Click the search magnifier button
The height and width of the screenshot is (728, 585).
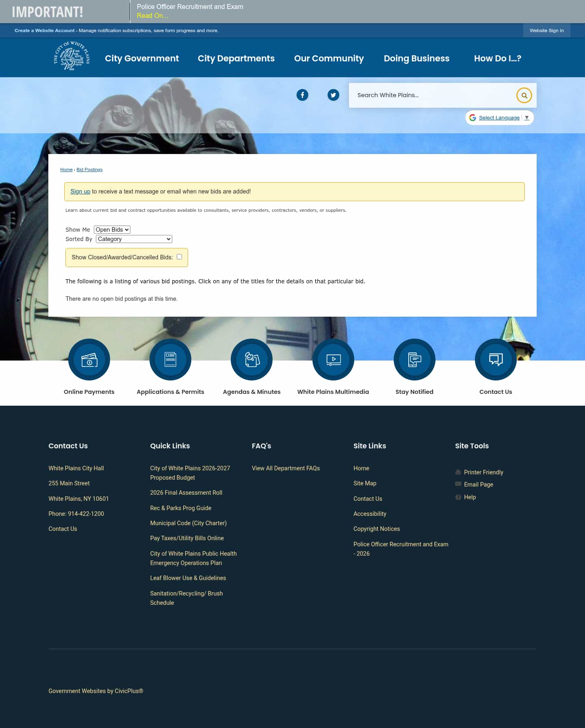(x=524, y=96)
